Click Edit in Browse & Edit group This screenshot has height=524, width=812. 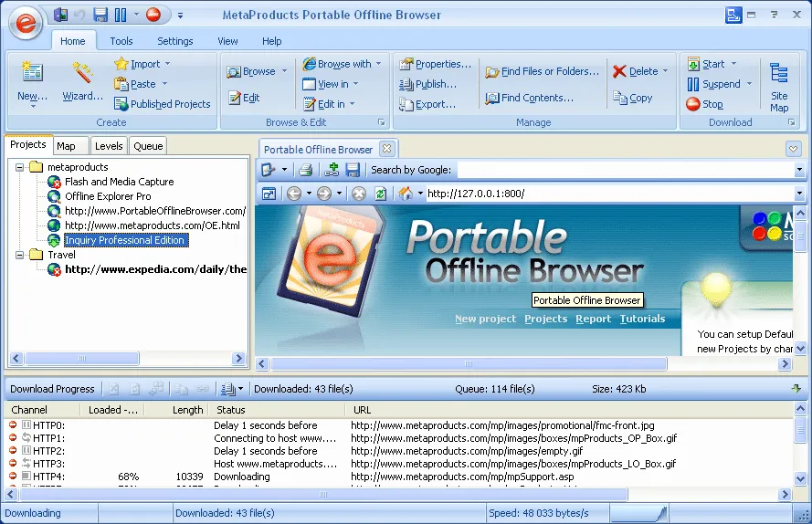[244, 98]
